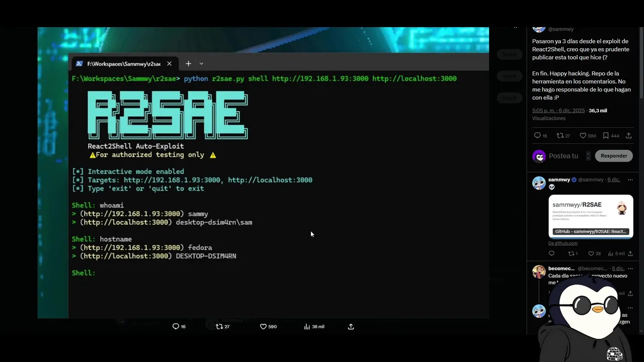
Task: Like the post via heart below the image
Action: [x=263, y=326]
